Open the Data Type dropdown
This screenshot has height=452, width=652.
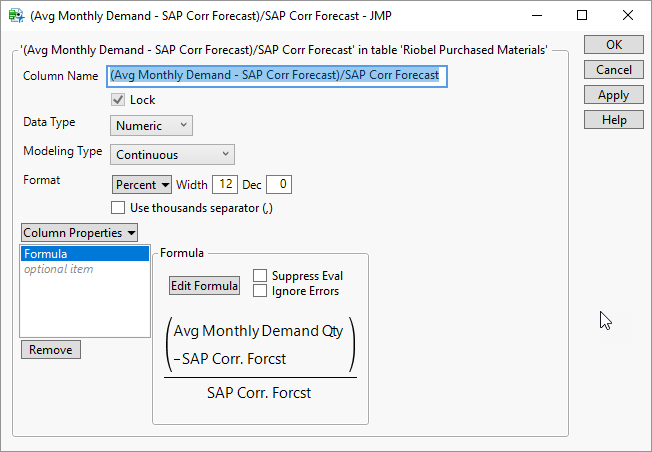151,125
